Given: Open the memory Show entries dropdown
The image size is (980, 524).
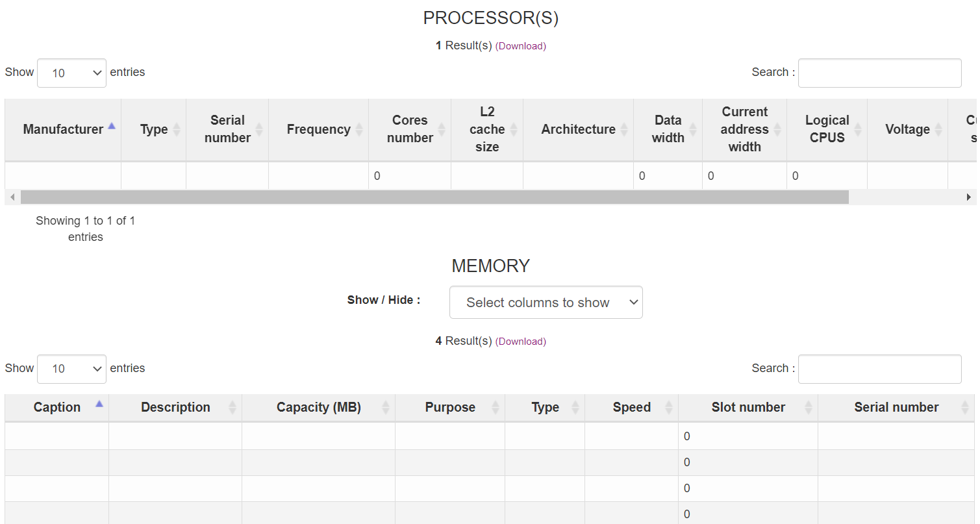Looking at the screenshot, I should point(71,369).
